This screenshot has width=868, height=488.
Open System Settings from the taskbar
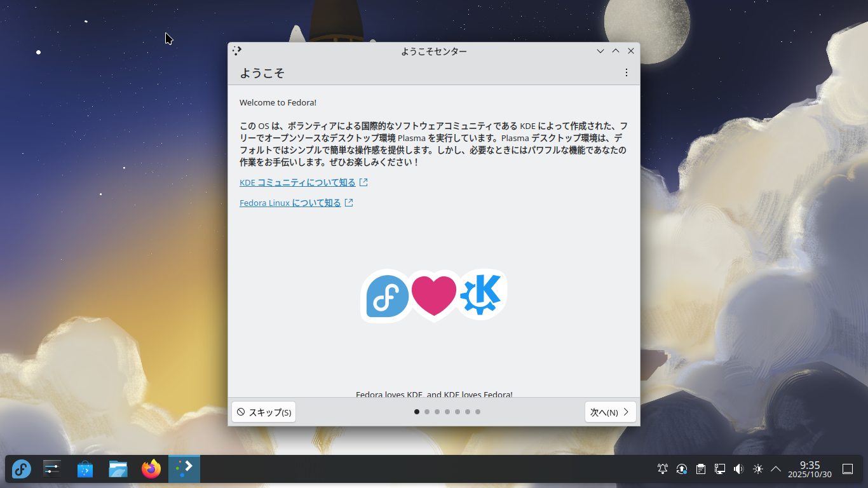(52, 470)
